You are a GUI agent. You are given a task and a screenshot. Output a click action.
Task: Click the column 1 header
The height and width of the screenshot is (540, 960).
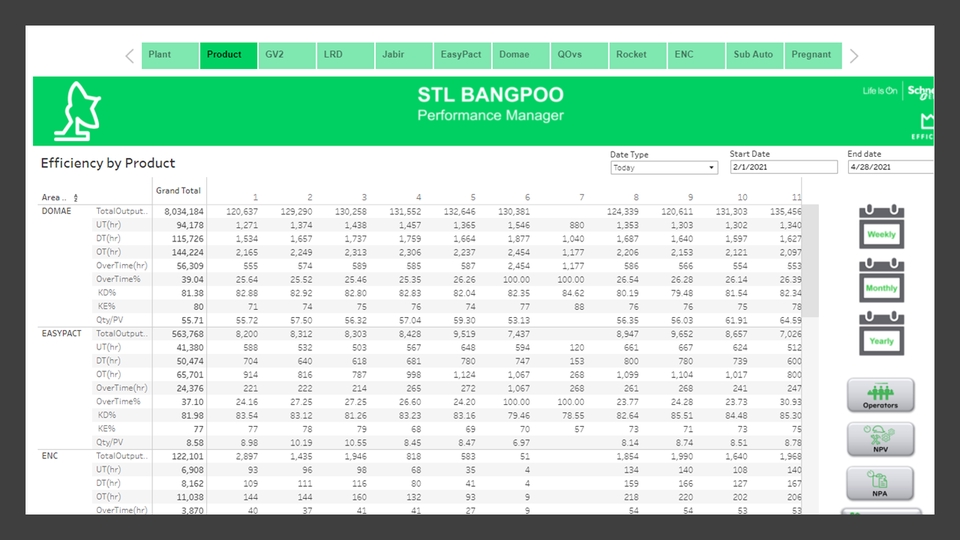[x=255, y=198]
